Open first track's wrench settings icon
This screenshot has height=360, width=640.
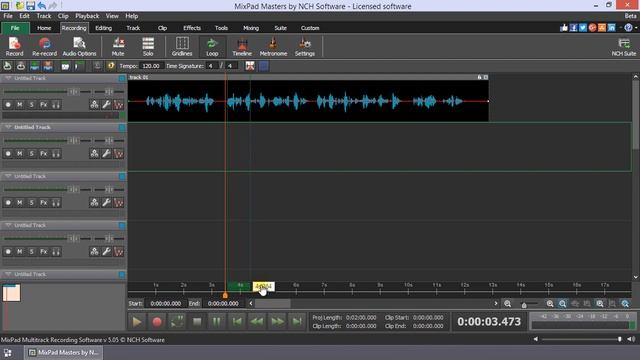point(106,105)
